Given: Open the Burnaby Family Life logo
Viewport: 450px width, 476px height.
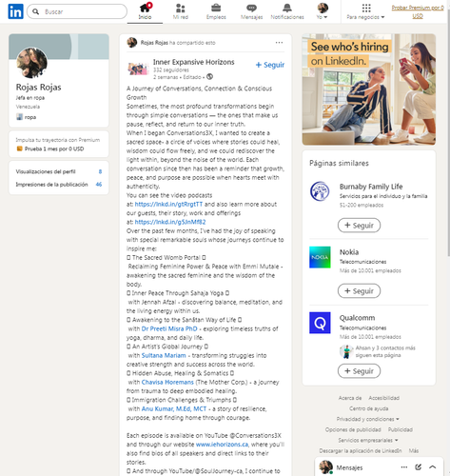Looking at the screenshot, I should coord(320,191).
